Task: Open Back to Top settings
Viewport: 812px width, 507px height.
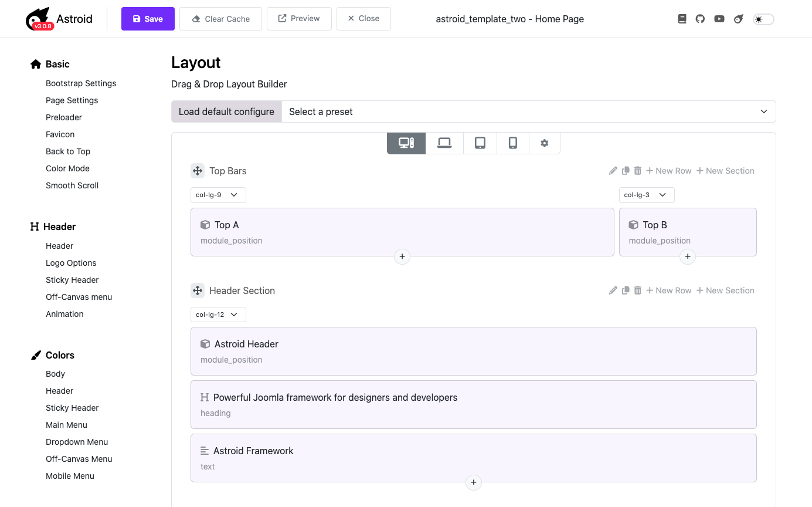Action: click(x=68, y=151)
